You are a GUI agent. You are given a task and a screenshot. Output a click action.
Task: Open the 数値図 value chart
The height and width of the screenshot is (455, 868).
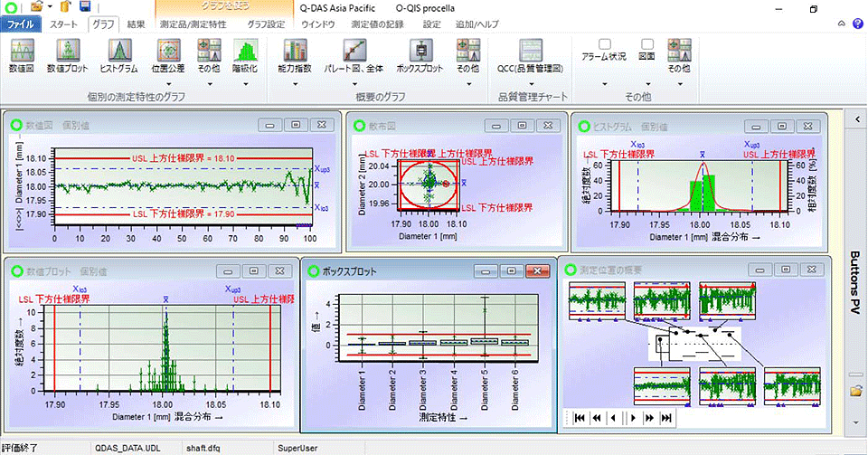coord(23,54)
